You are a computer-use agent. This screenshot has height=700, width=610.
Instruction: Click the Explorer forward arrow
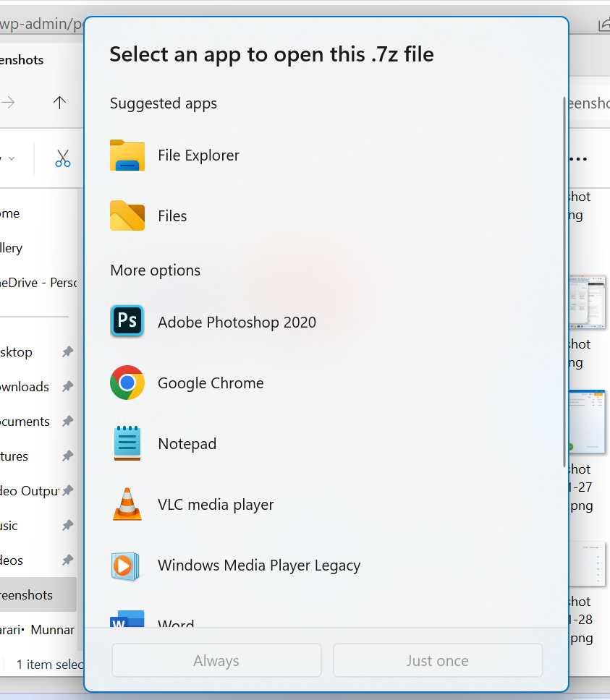[7, 103]
